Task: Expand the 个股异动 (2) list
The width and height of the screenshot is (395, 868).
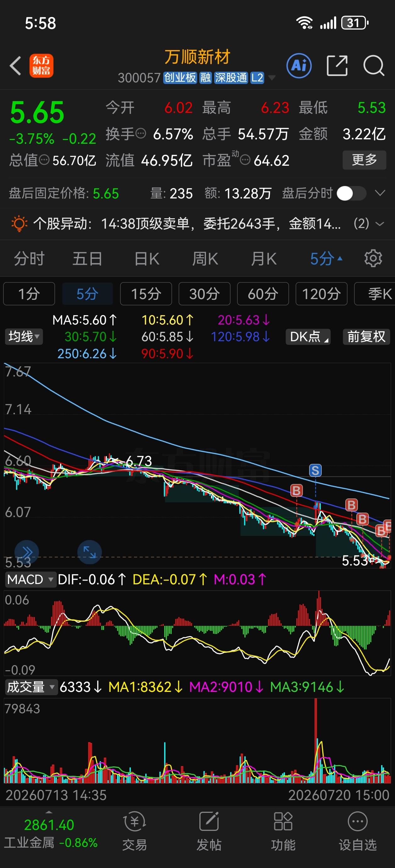Action: pos(369,223)
